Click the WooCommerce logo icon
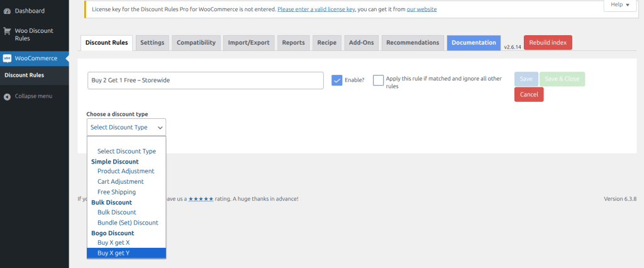This screenshot has width=644, height=268. 8,59
